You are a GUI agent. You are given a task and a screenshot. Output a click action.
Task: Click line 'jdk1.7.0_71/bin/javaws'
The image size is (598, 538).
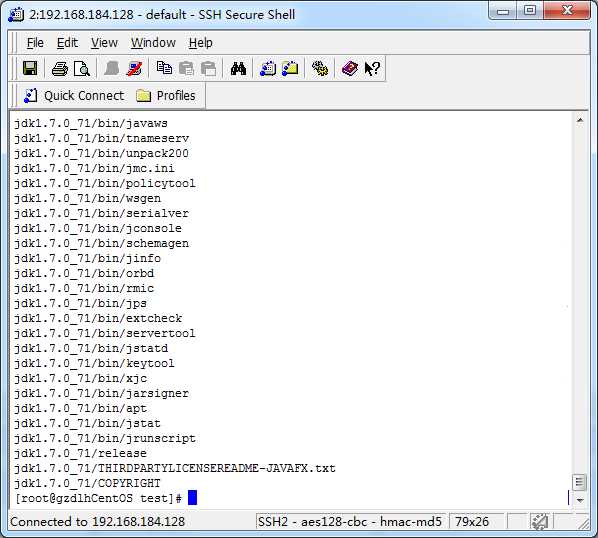(91, 124)
